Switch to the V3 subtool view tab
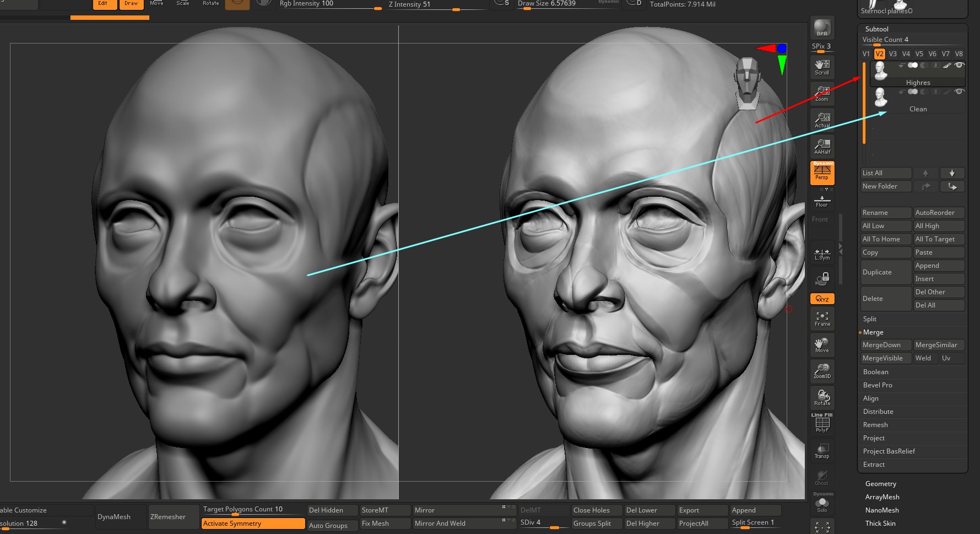This screenshot has height=534, width=980. (x=892, y=53)
